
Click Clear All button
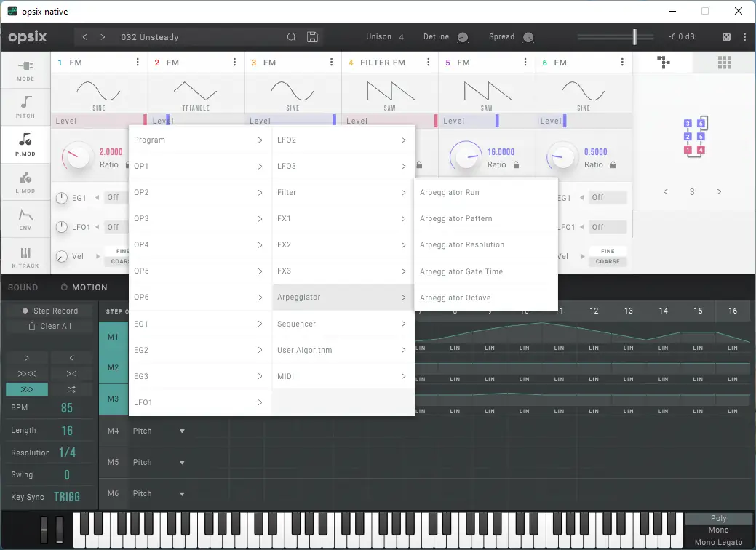pyautogui.click(x=49, y=327)
